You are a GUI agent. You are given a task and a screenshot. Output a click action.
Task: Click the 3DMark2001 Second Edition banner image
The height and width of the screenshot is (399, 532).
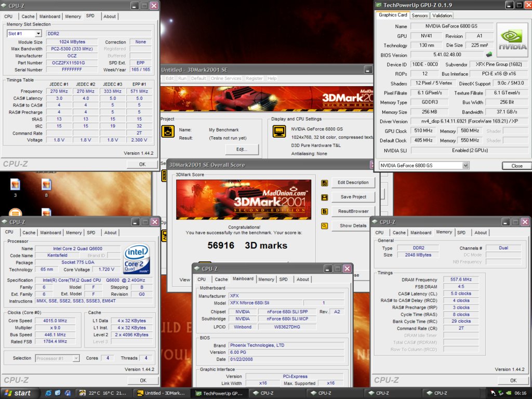pyautogui.click(x=243, y=199)
